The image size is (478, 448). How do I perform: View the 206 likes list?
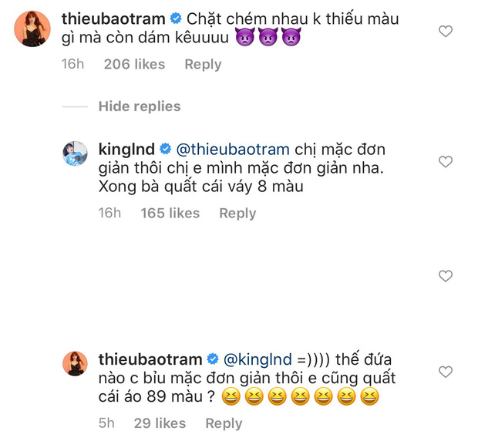(x=134, y=65)
